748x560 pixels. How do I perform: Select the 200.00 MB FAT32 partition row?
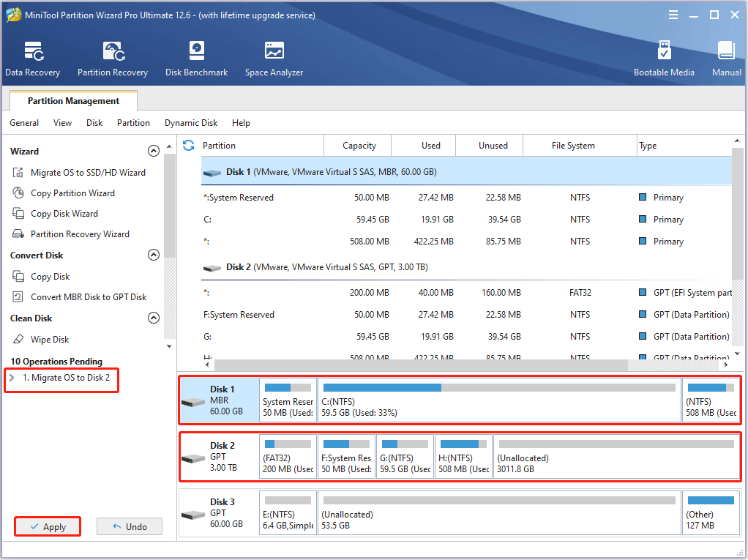pos(466,293)
